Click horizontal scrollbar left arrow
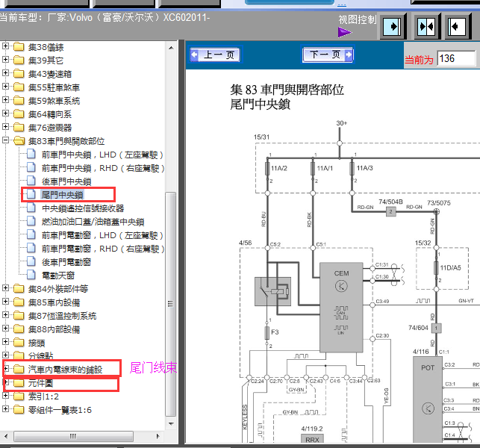 click(6, 436)
